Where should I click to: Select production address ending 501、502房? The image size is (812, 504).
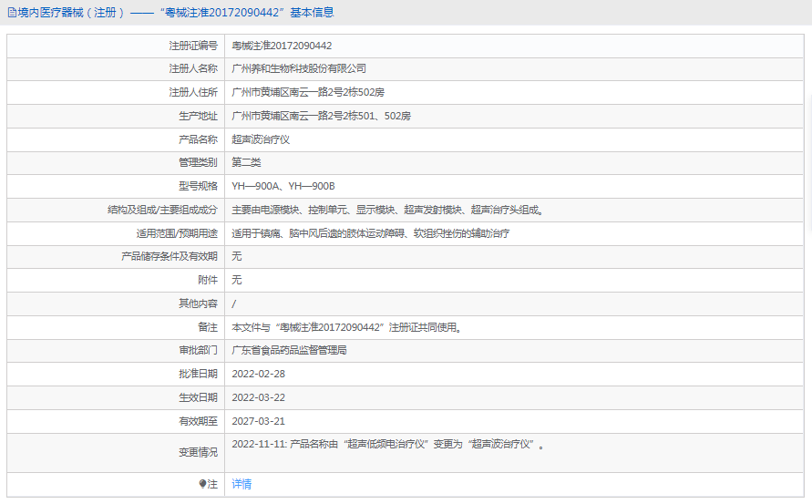tap(321, 116)
